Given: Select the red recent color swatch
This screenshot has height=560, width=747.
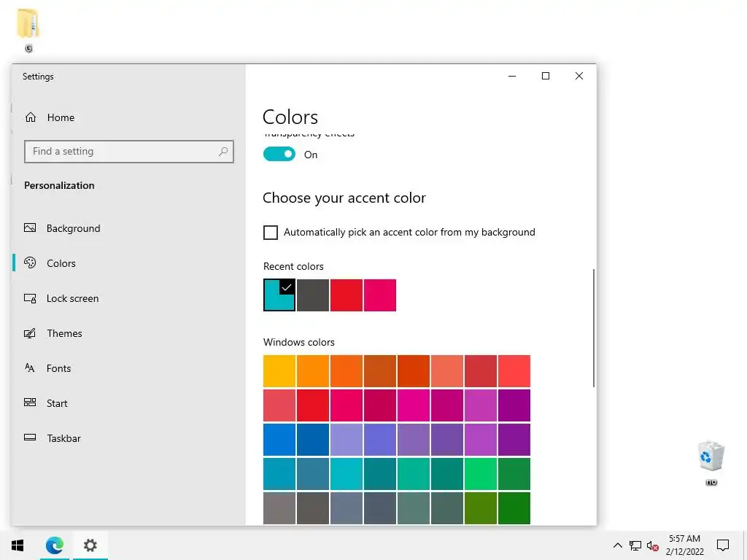Looking at the screenshot, I should 347,295.
